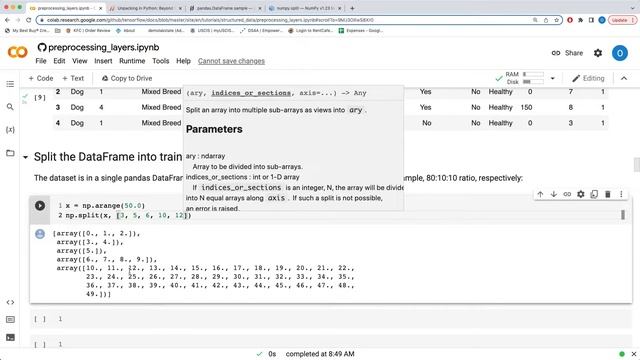
Task: Click the Colab logo
Action: point(18,52)
